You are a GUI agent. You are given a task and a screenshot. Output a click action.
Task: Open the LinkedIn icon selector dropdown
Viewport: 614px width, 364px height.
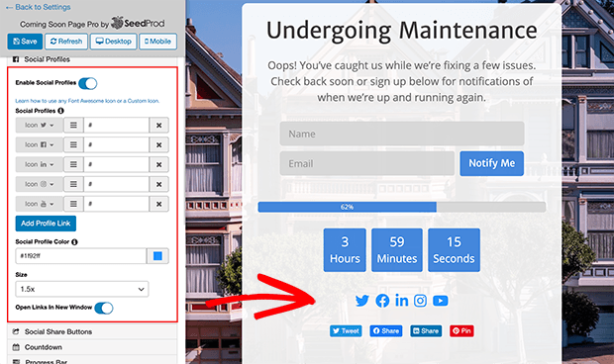pyautogui.click(x=40, y=164)
